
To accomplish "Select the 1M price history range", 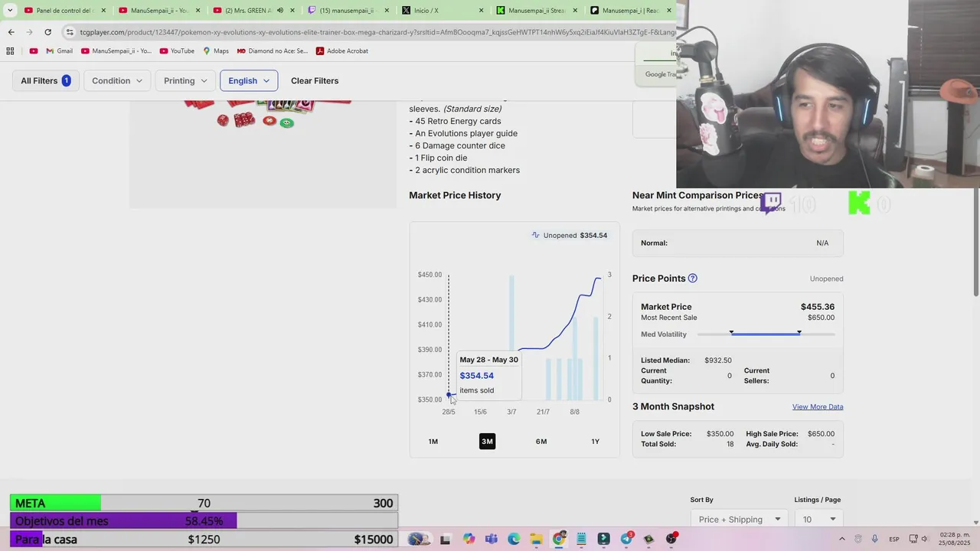I will pyautogui.click(x=433, y=442).
